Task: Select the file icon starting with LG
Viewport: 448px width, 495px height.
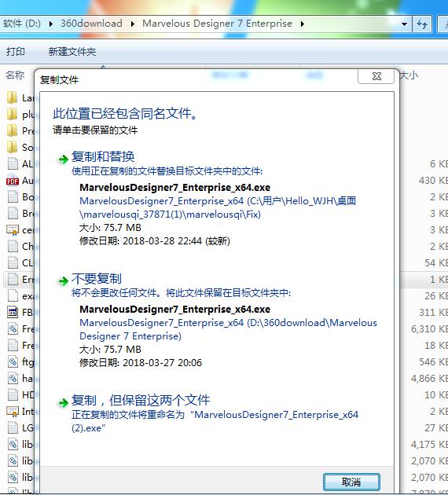Action: coord(13,427)
